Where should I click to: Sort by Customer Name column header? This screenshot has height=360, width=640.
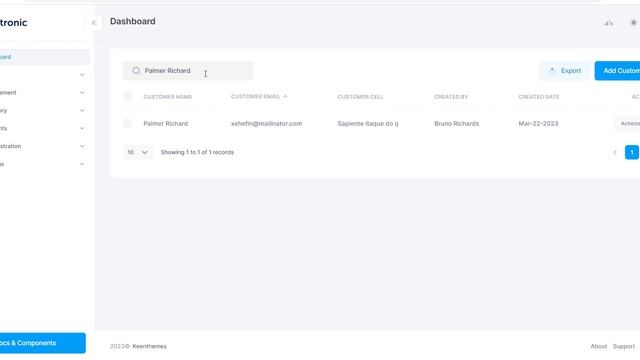pos(167,97)
